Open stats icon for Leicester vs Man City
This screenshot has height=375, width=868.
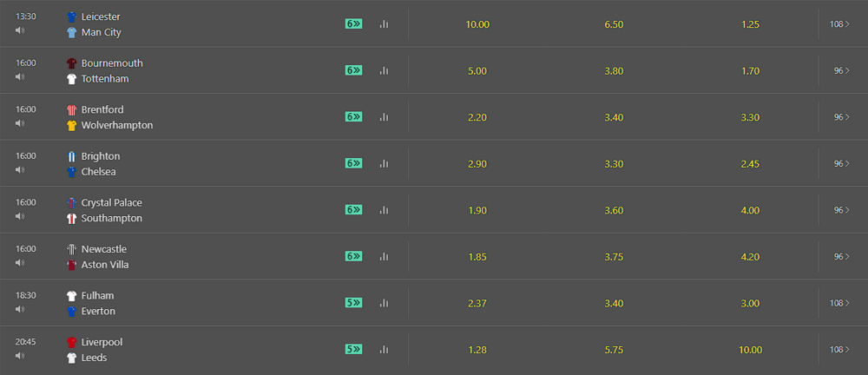tap(385, 23)
